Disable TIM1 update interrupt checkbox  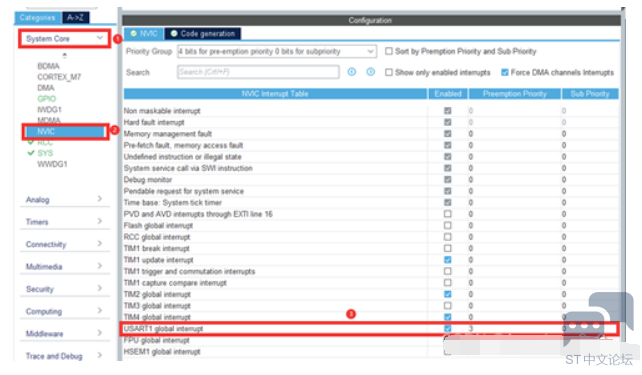point(448,260)
